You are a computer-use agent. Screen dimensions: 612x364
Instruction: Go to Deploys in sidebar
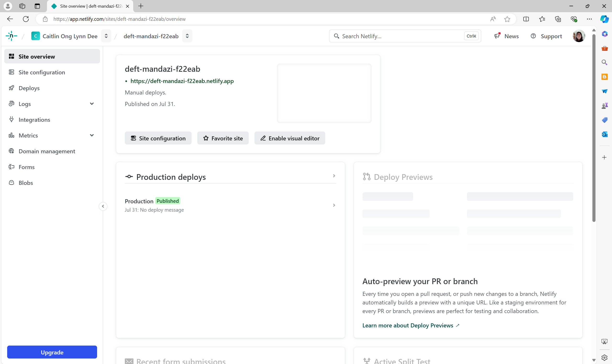pyautogui.click(x=52, y=88)
